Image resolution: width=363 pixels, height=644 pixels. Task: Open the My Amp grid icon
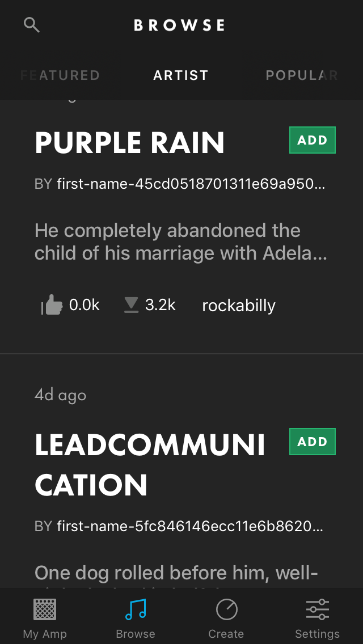pyautogui.click(x=45, y=610)
